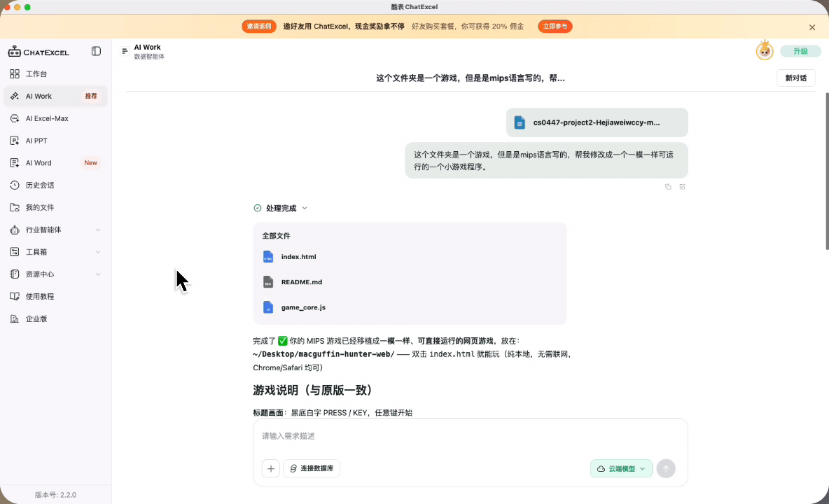Select AI Work sidebar item
This screenshot has height=504, width=829.
55,96
